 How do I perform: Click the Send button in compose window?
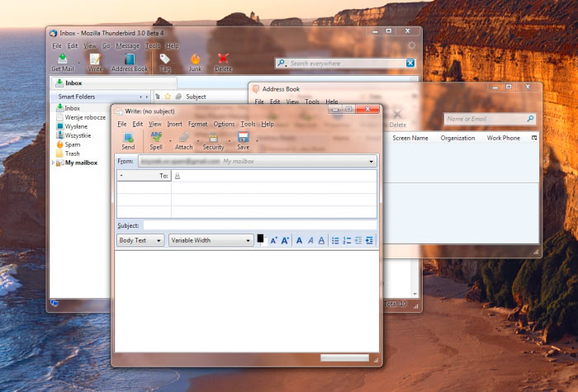(x=128, y=140)
